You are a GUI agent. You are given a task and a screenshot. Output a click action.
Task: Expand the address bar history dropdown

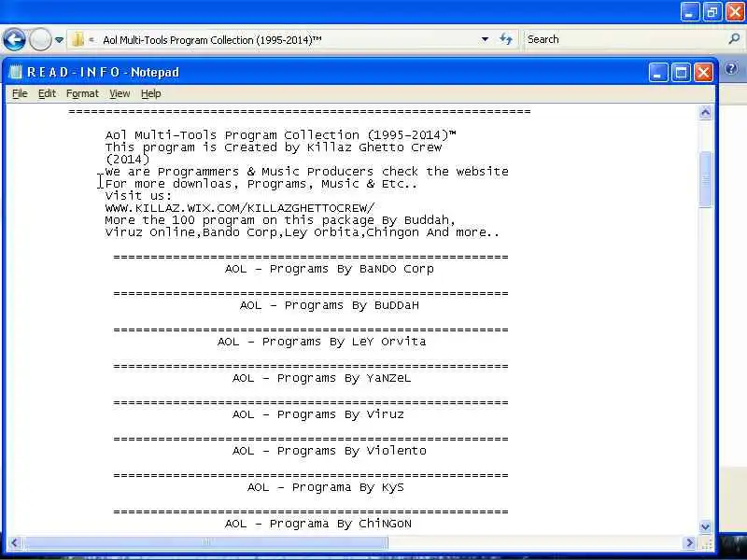click(x=485, y=39)
